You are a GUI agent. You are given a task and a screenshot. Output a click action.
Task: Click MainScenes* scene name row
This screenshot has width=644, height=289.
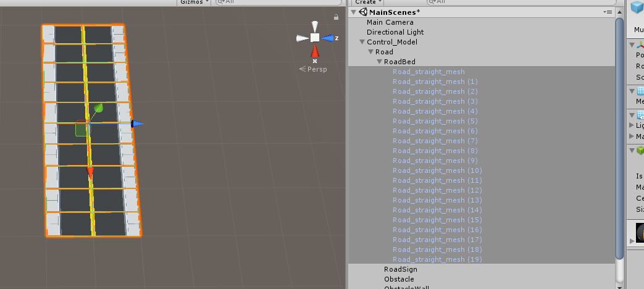point(482,12)
